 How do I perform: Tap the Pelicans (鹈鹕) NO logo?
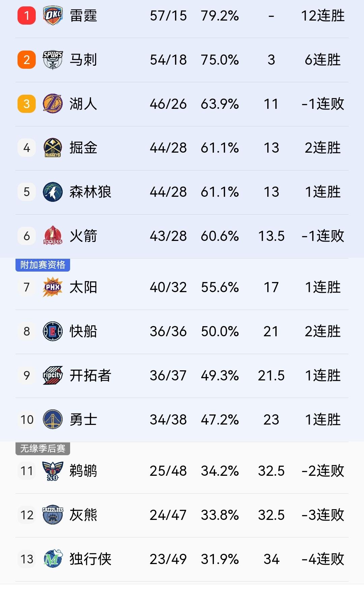(53, 471)
